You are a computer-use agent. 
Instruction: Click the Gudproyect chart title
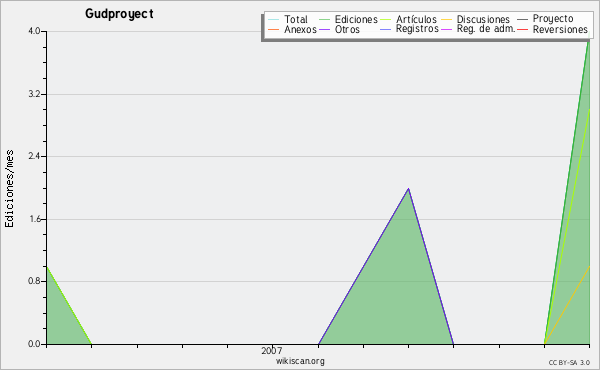coord(119,14)
